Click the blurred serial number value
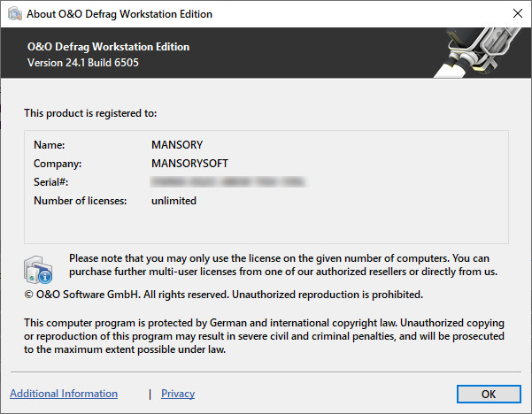The image size is (532, 414). pos(228,182)
